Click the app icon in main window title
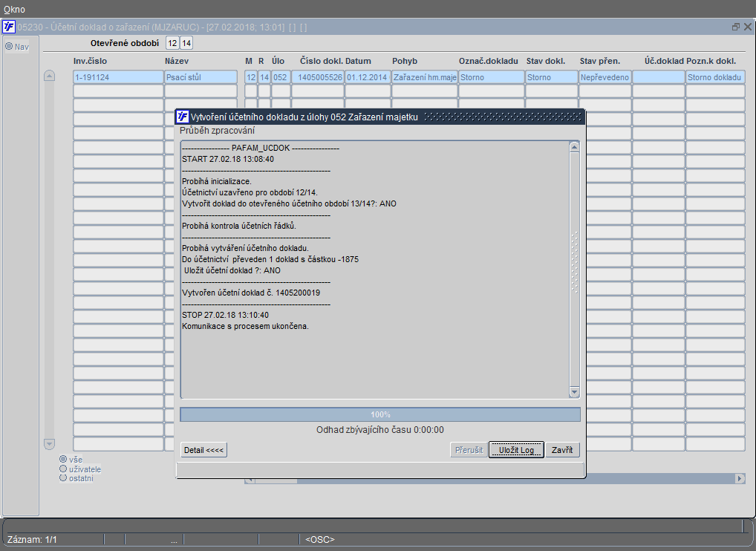The width and height of the screenshot is (756, 551). [9, 27]
